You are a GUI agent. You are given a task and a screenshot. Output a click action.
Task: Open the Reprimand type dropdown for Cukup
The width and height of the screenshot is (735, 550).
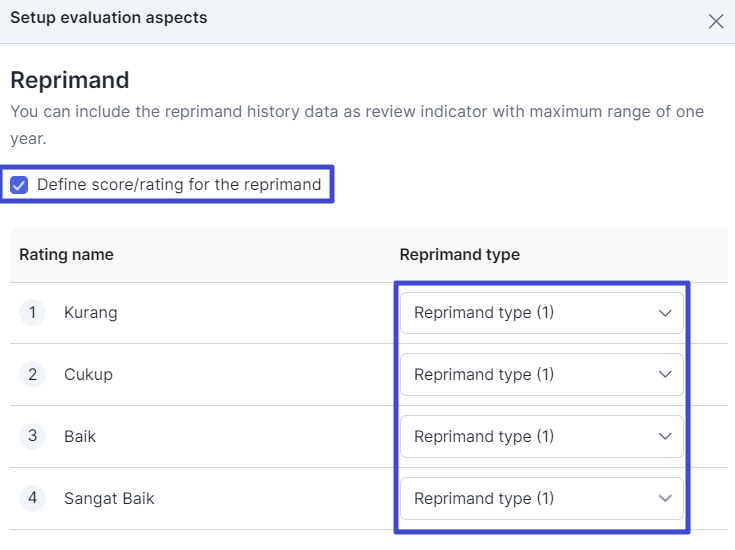click(542, 375)
